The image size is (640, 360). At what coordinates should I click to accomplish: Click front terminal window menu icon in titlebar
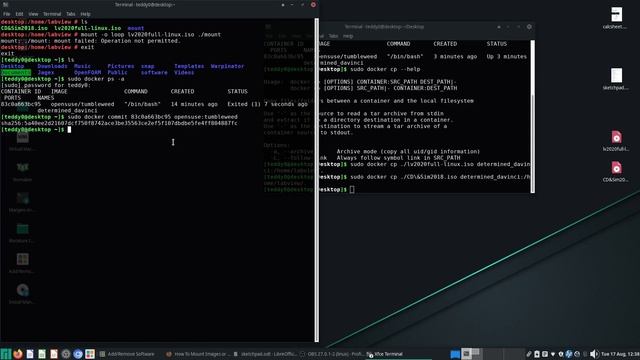(5, 4)
